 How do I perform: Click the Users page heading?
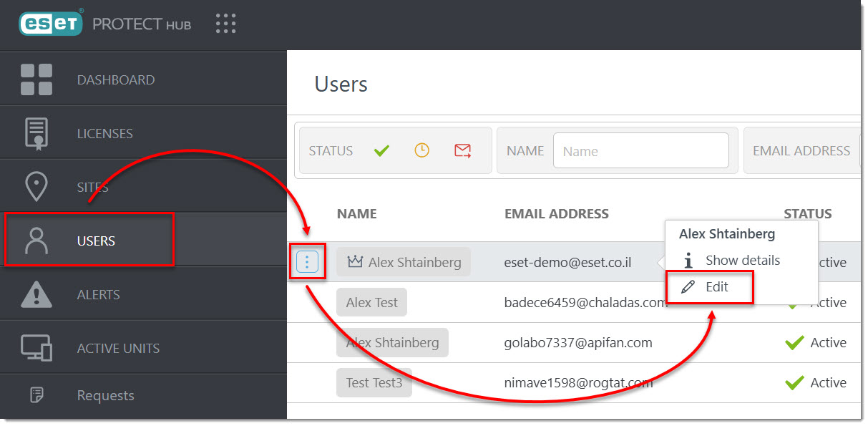pos(341,84)
